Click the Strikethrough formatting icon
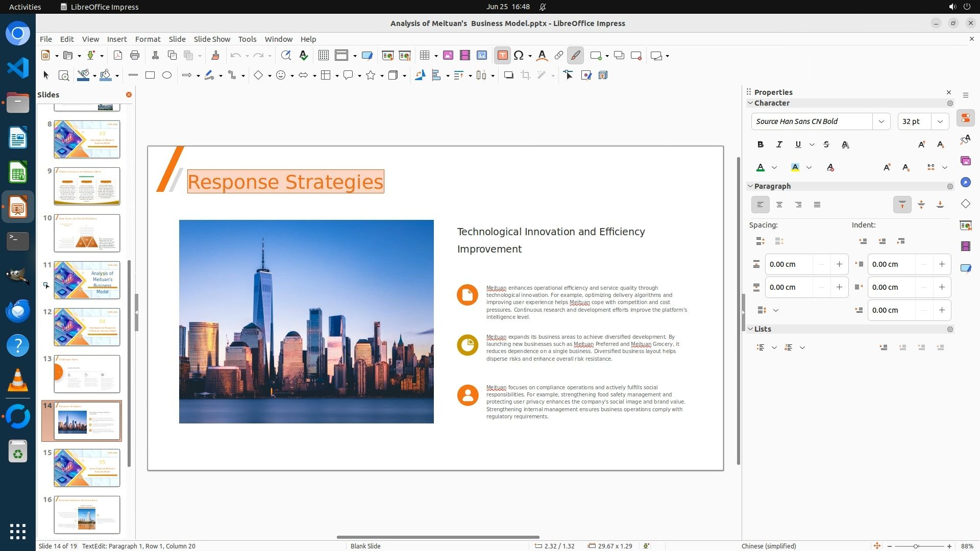 [x=826, y=145]
